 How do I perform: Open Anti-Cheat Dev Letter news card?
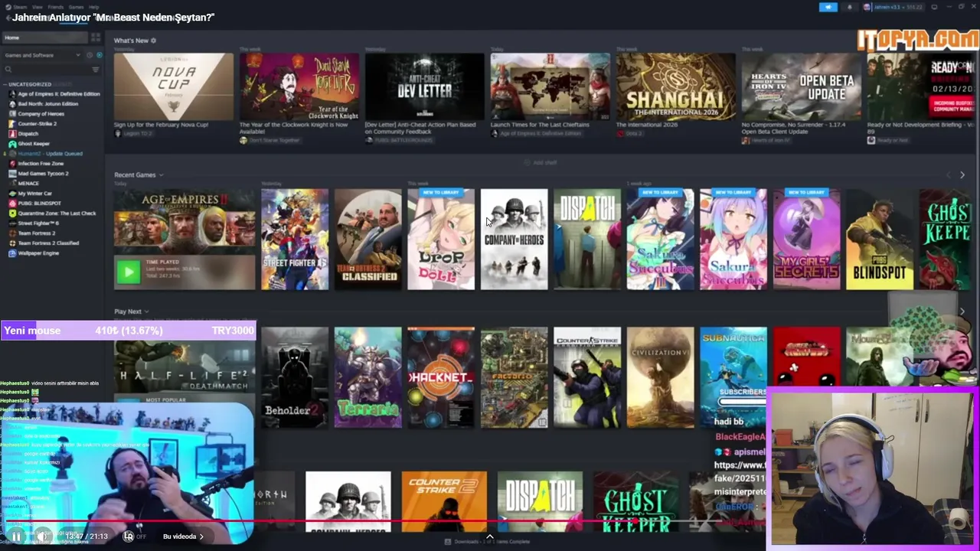pyautogui.click(x=424, y=86)
